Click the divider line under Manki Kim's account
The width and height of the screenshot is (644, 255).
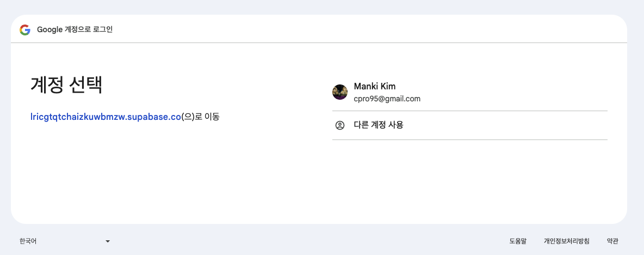(469, 111)
